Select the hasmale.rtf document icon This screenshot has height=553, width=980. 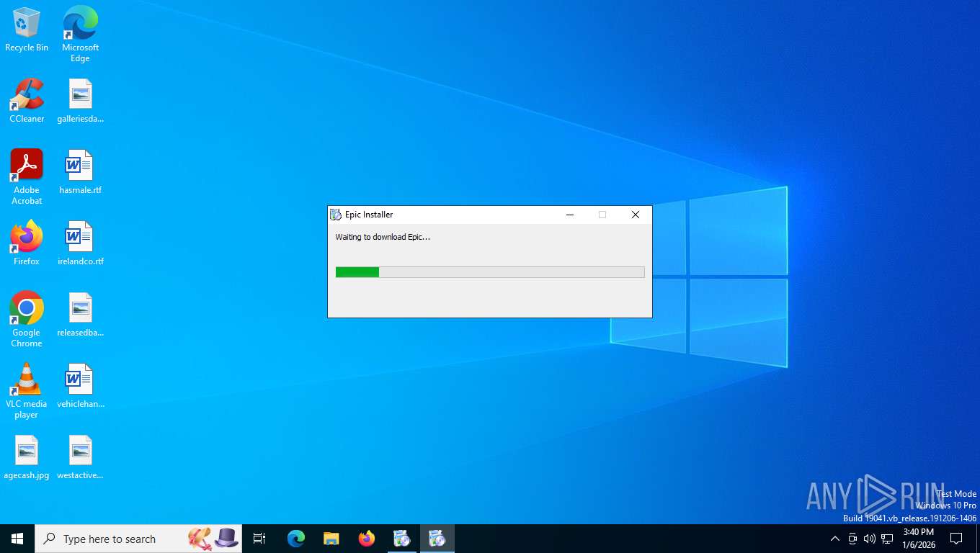(x=80, y=172)
